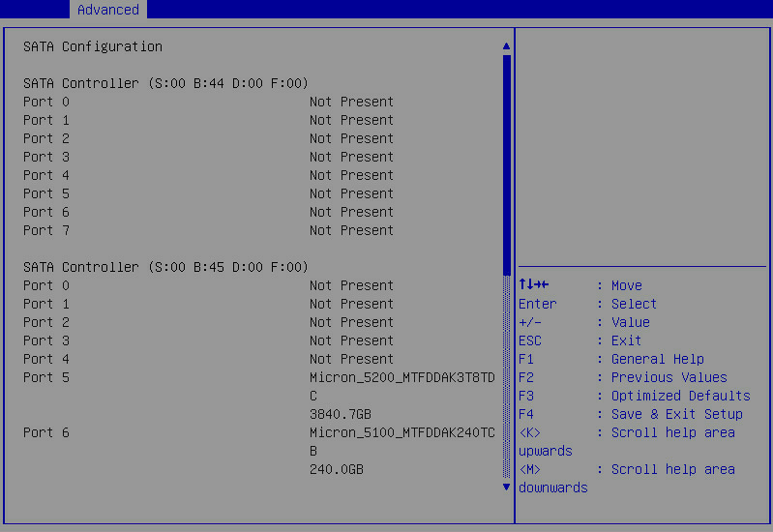Image resolution: width=773 pixels, height=532 pixels.
Task: Select Port 1 label under controller B:44
Action: pos(46,120)
